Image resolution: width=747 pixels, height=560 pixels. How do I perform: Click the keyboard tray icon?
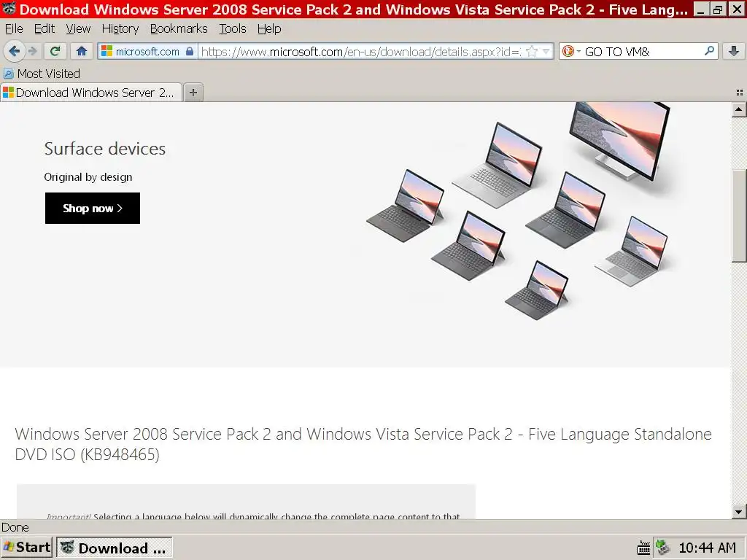point(643,548)
